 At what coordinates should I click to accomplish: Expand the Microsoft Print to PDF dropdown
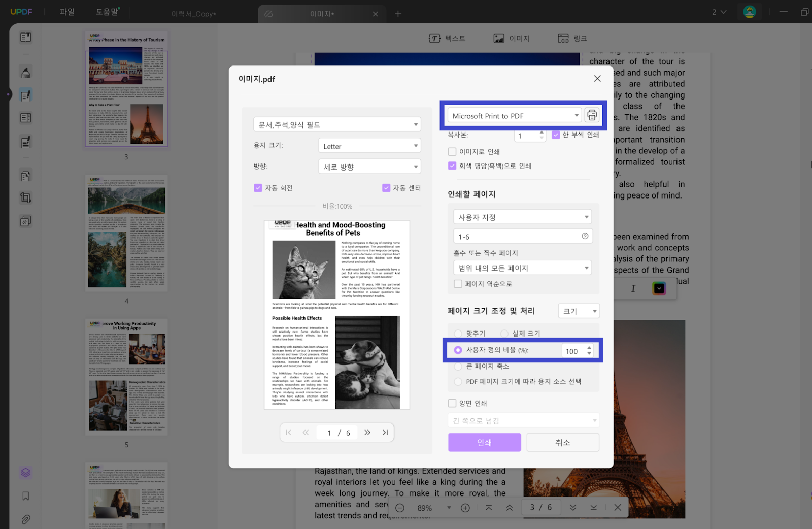click(515, 116)
